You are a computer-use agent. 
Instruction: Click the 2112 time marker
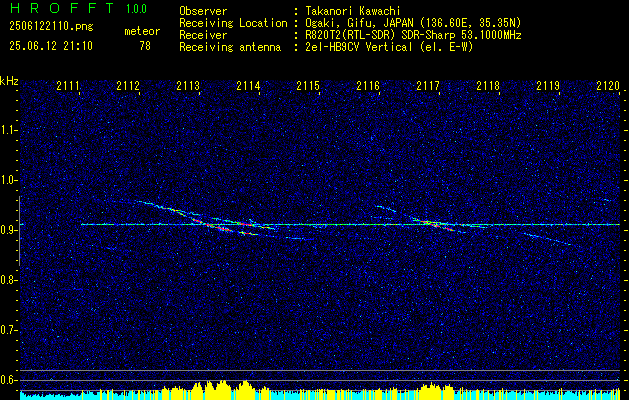128,85
